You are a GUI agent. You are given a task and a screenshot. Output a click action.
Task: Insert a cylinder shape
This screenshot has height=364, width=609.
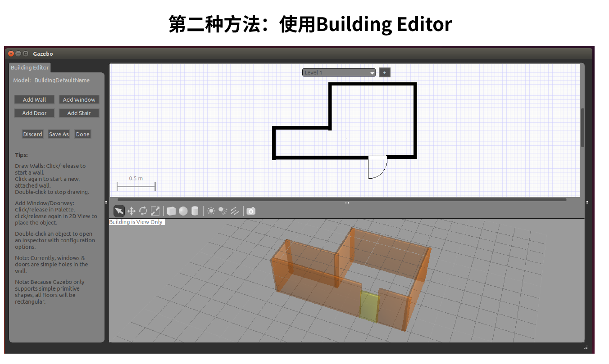195,211
